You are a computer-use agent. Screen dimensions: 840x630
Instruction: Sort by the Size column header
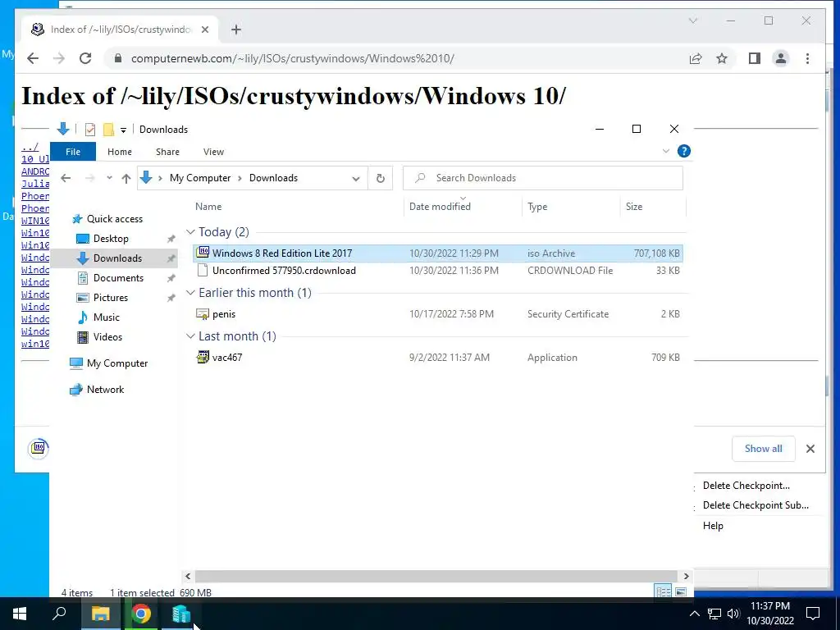pyautogui.click(x=634, y=206)
